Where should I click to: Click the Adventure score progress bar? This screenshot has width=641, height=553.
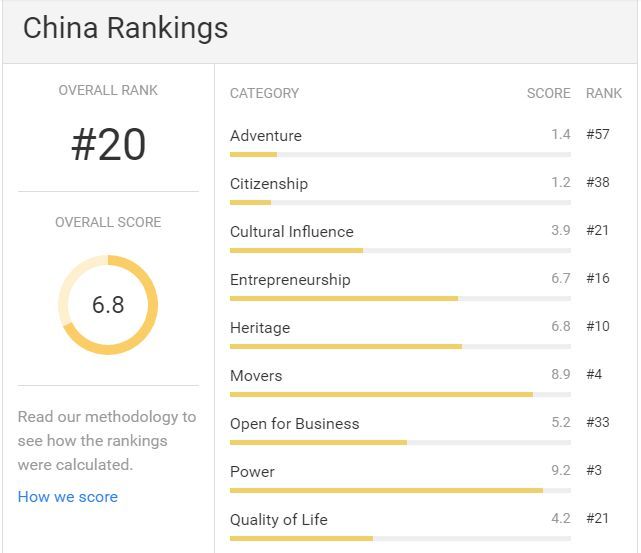pos(400,154)
